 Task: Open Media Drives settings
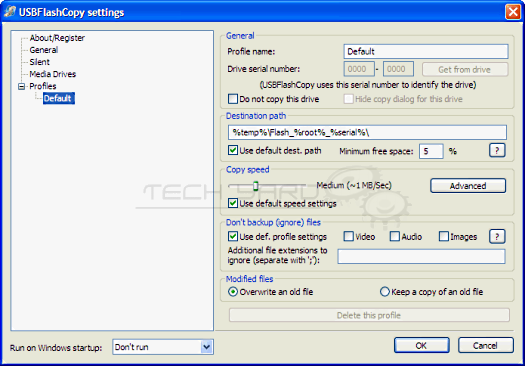click(x=53, y=74)
